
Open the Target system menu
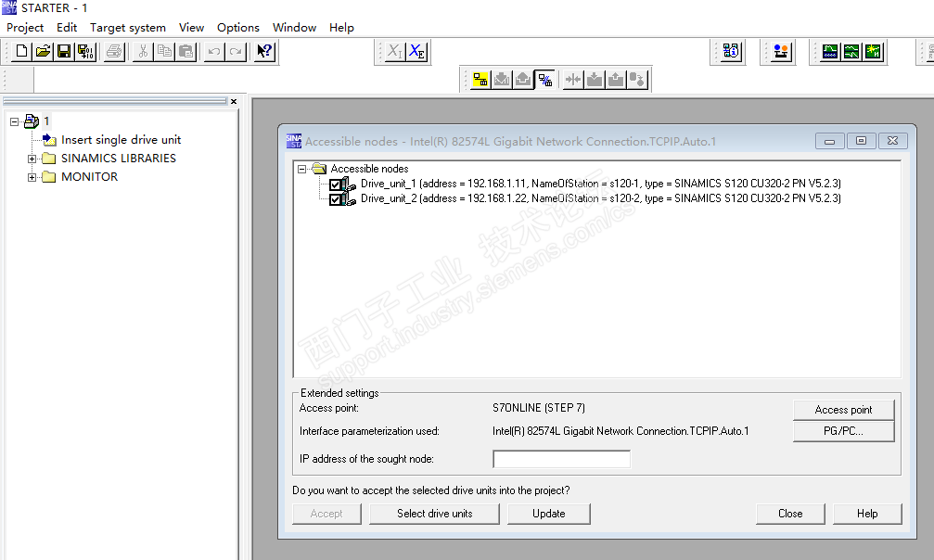pyautogui.click(x=127, y=28)
